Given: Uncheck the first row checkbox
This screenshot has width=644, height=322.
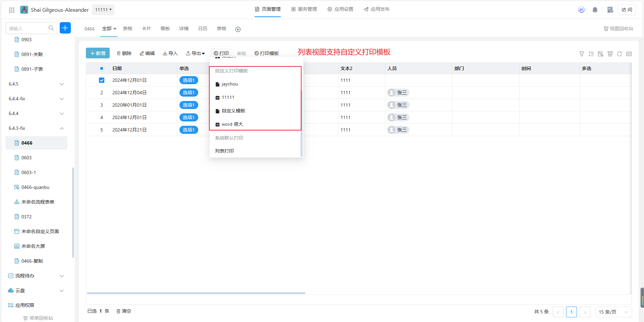Looking at the screenshot, I should (x=102, y=80).
